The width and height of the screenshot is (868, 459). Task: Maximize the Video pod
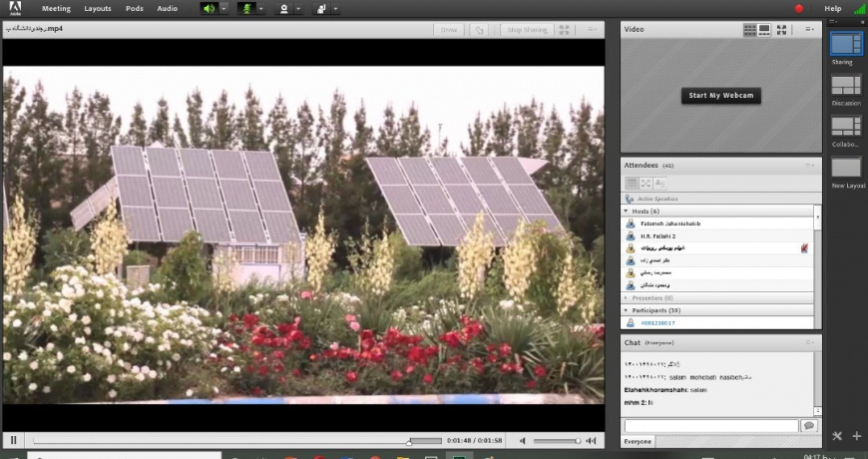[781, 30]
